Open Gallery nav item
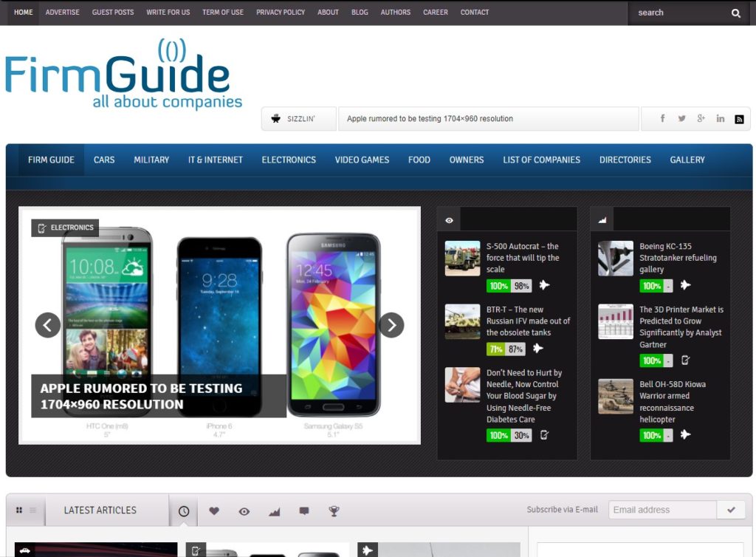Image resolution: width=756 pixels, height=557 pixels. point(687,160)
